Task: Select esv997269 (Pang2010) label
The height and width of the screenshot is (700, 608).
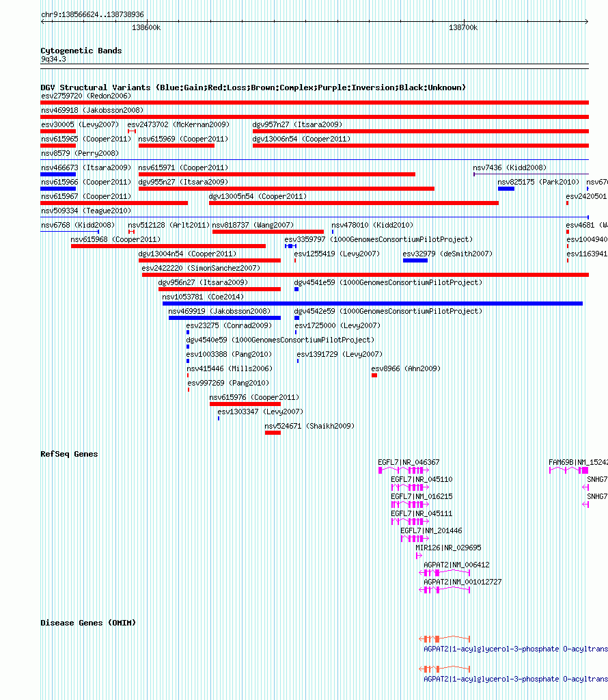Action: (x=228, y=383)
